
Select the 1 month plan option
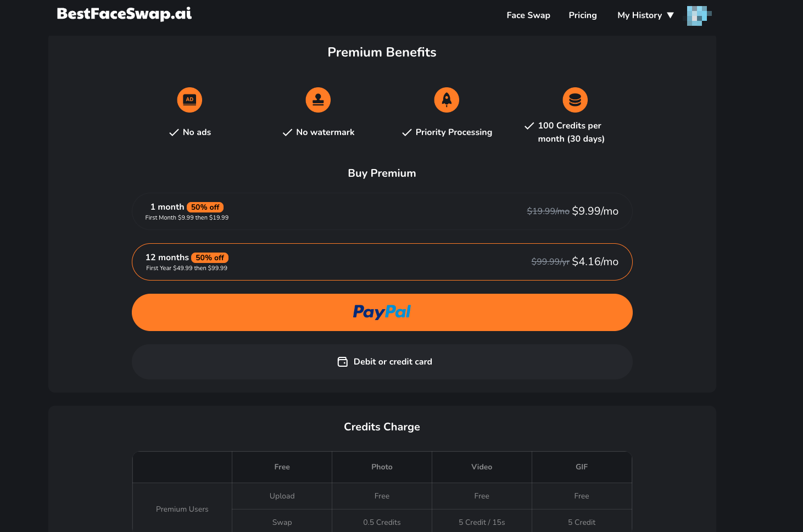[382, 211]
